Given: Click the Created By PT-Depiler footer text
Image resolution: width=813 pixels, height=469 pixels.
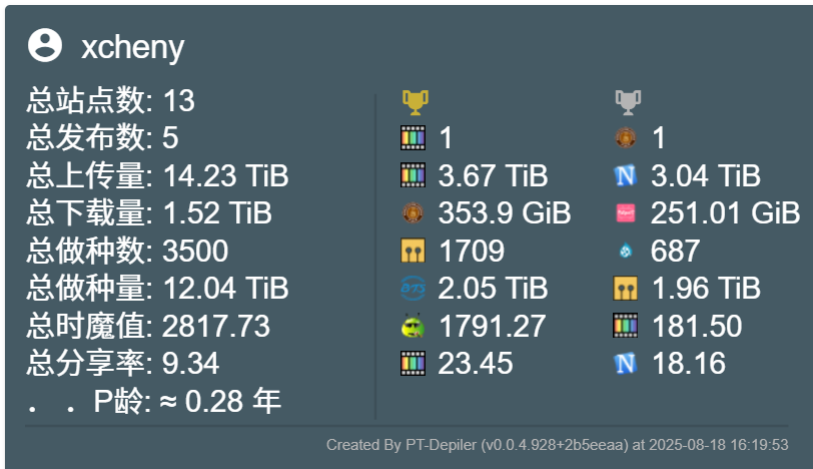Looking at the screenshot, I should (557, 445).
